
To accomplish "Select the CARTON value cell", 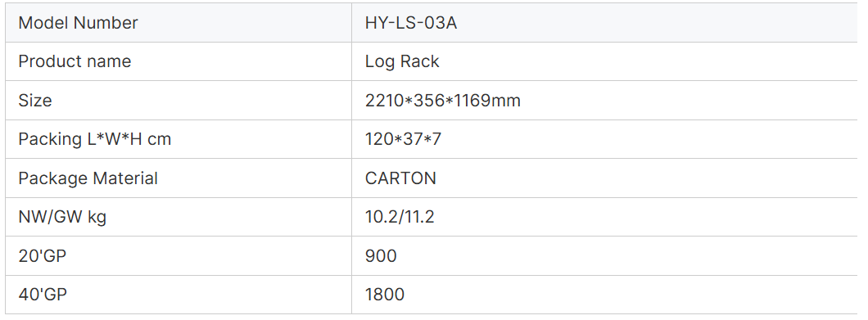I will coord(604,178).
